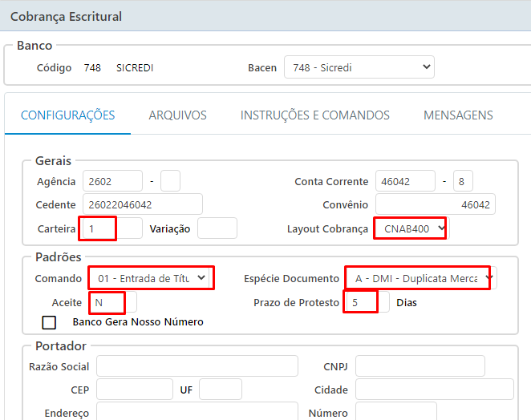531x420 pixels.
Task: Edit the Conta Corrente digit field
Action: (463, 181)
